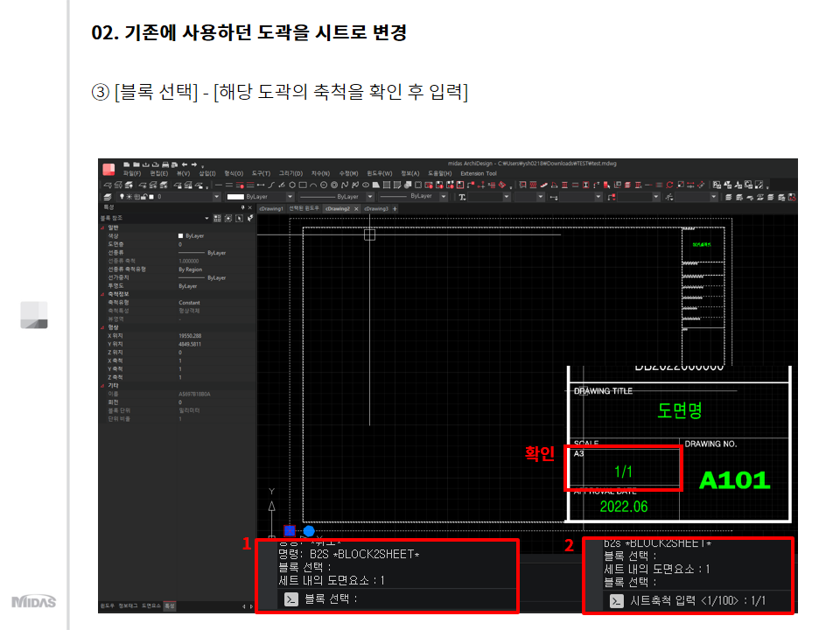Click the command prompt icon beside 블록 선택
Image resolution: width=840 pixels, height=630 pixels.
click(290, 599)
